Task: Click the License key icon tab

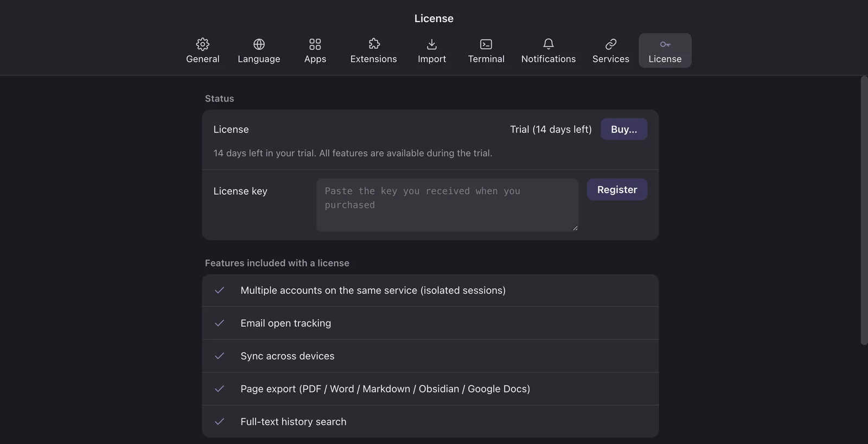Action: point(665,44)
